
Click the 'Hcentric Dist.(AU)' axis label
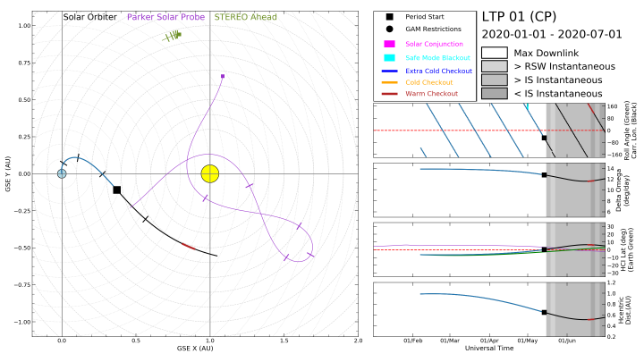point(624,310)
